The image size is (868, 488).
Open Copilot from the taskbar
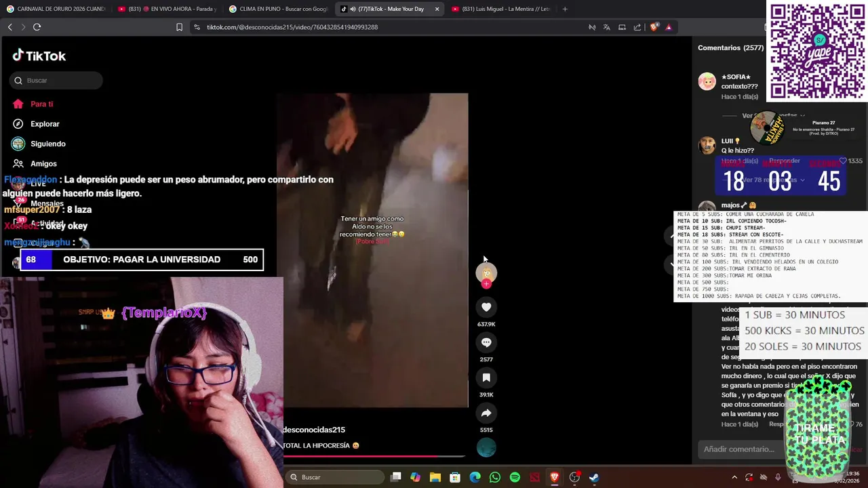pos(416,477)
